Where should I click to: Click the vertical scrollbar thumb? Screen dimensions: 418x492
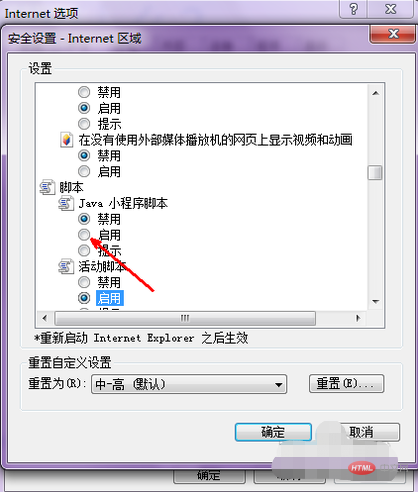375,173
